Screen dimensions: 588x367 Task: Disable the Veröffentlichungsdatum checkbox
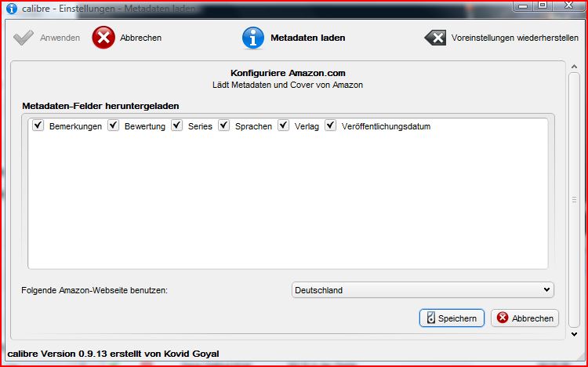point(330,125)
